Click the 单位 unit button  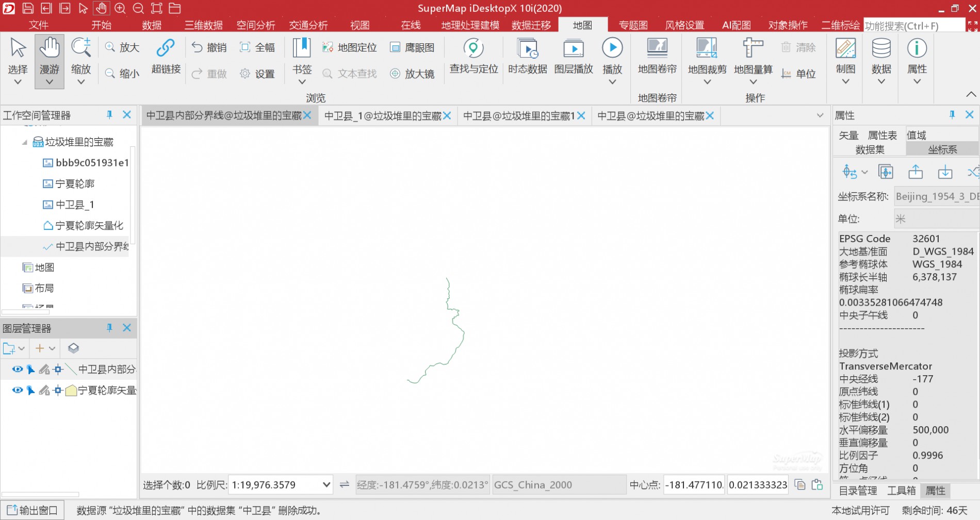(x=798, y=74)
